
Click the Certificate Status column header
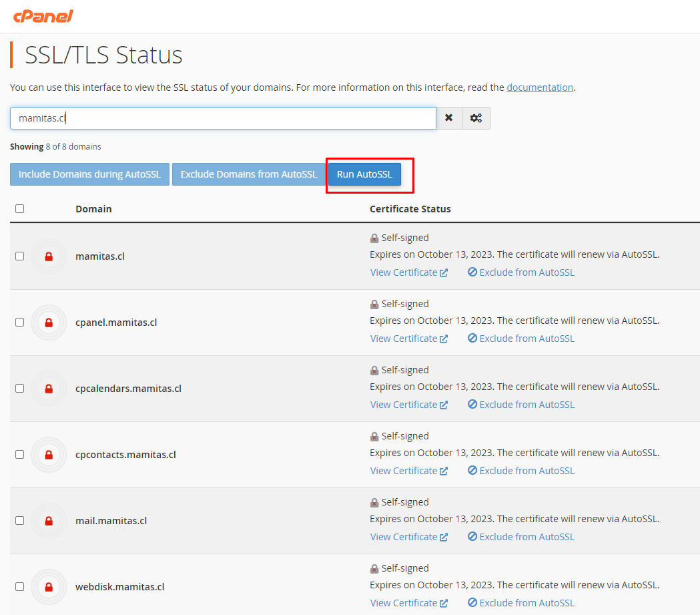tap(410, 209)
